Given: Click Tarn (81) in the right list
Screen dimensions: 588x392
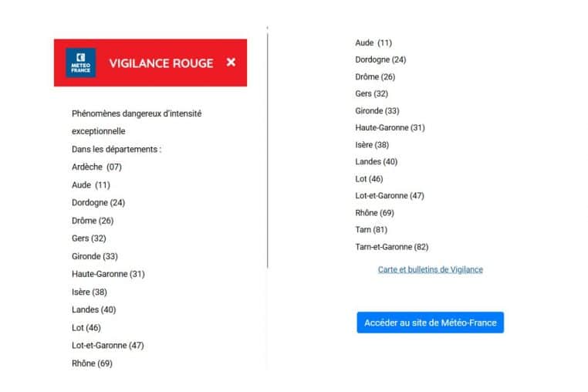Looking at the screenshot, I should click(371, 229).
